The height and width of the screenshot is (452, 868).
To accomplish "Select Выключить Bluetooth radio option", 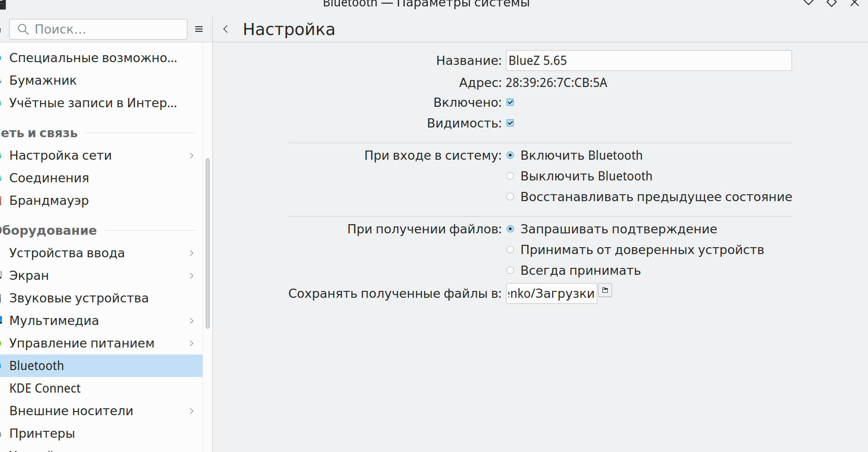I will (x=510, y=176).
